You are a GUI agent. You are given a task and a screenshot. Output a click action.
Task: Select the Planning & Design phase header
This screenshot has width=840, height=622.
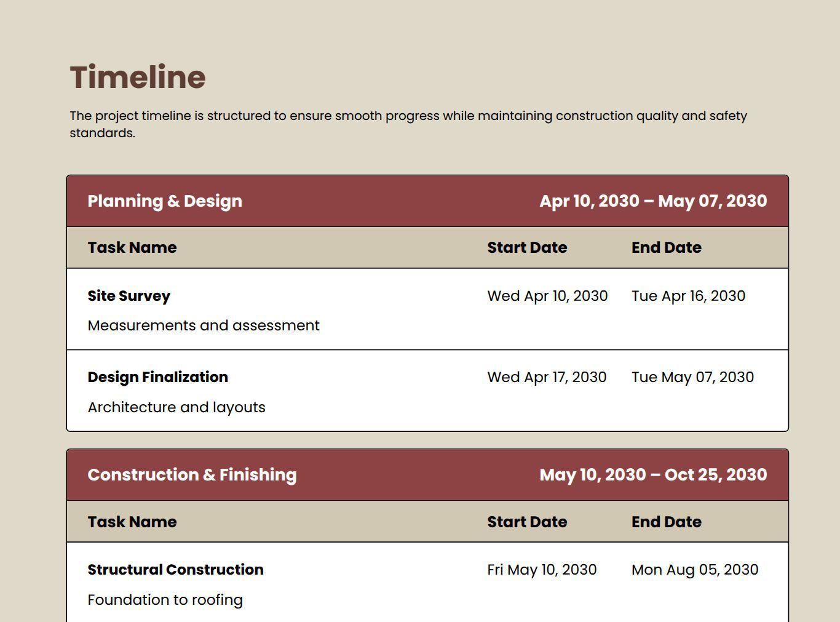point(165,201)
